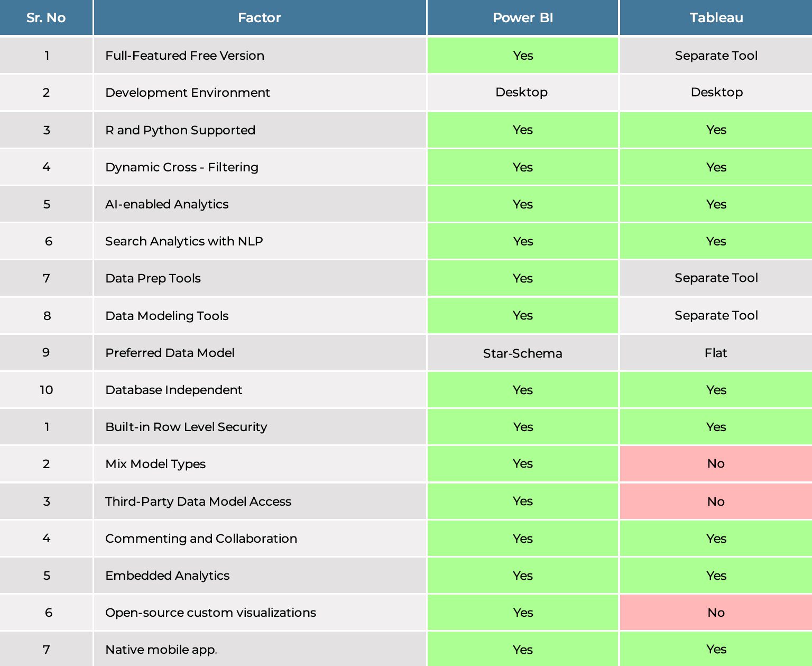Click Power BI 'Yes' for Embedded Analytics
This screenshot has width=812, height=666.
(x=523, y=576)
